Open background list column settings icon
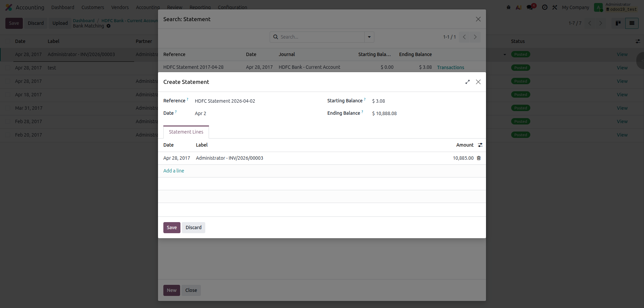 click(x=638, y=41)
